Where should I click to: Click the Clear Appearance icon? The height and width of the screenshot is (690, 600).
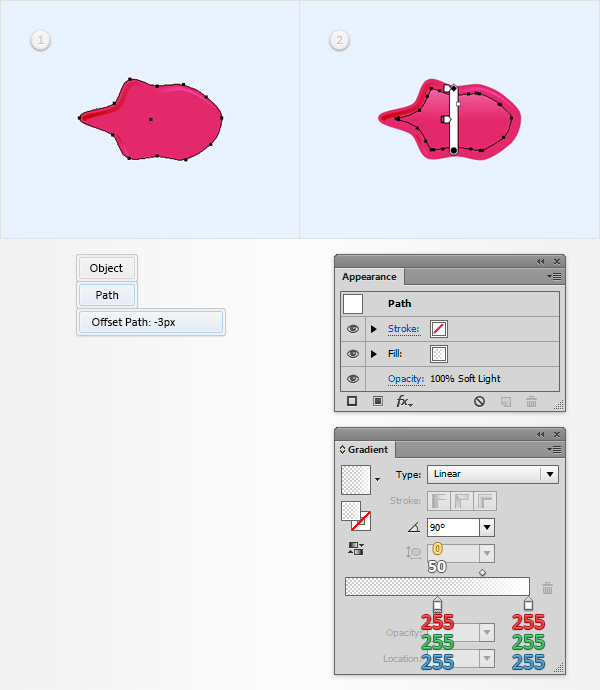pos(479,401)
